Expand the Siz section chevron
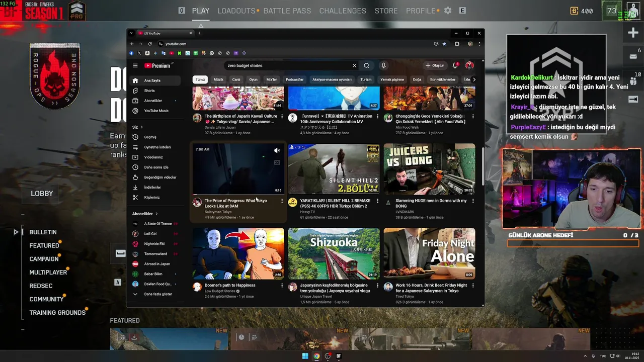 pos(142,127)
